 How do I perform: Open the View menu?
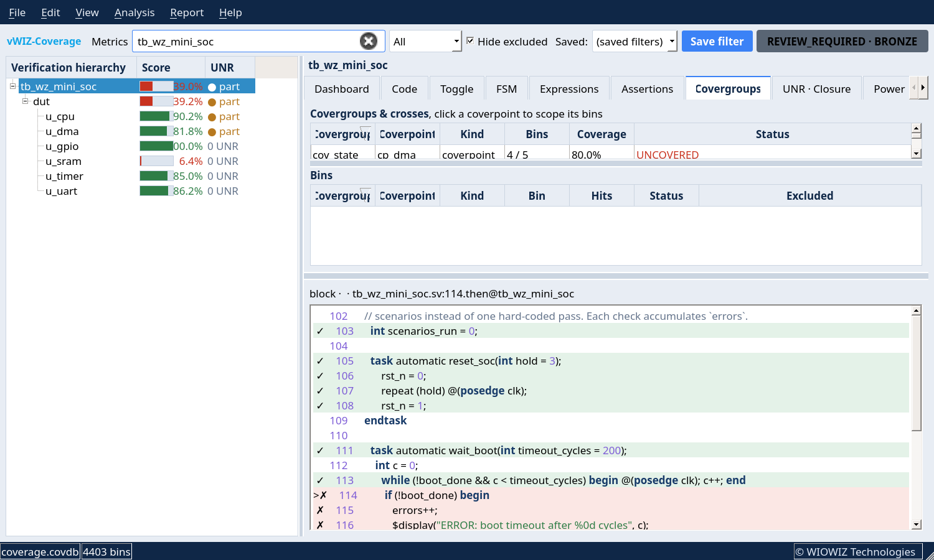click(87, 12)
